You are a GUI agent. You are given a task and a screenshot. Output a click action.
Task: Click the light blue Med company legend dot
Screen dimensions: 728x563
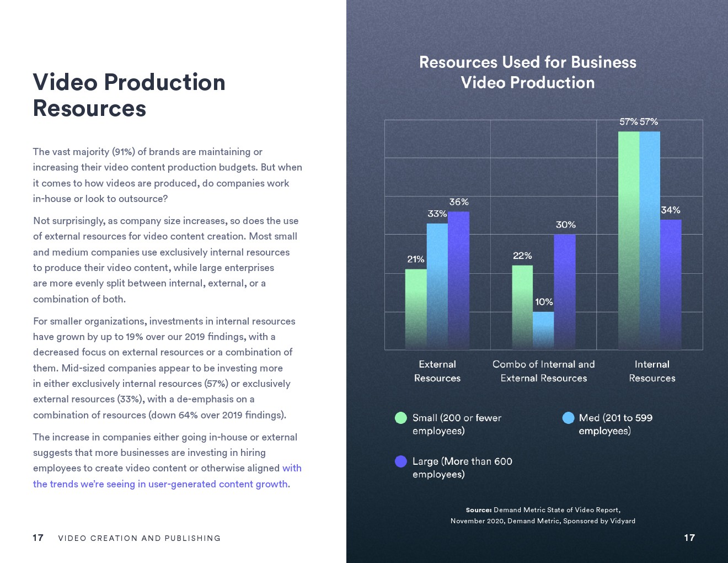[568, 418]
